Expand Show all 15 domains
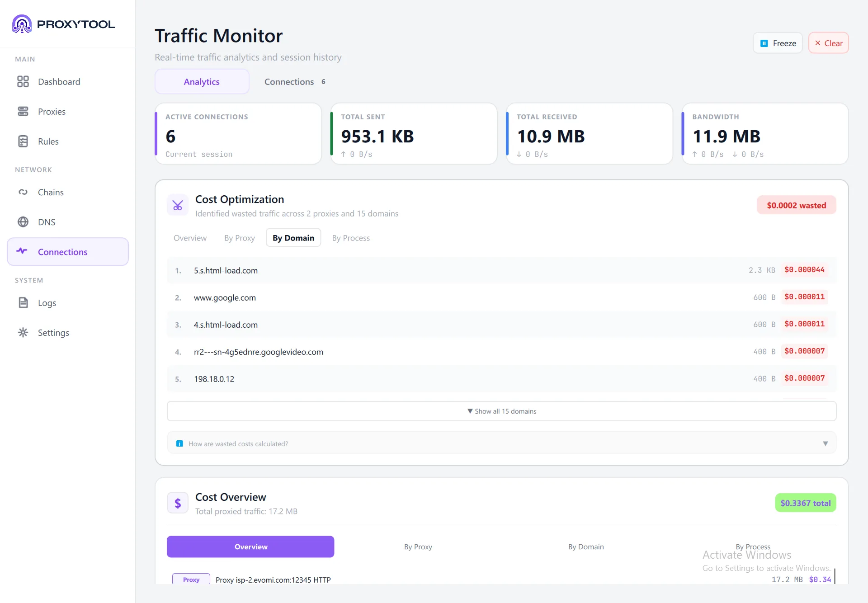This screenshot has width=868, height=603. point(502,411)
